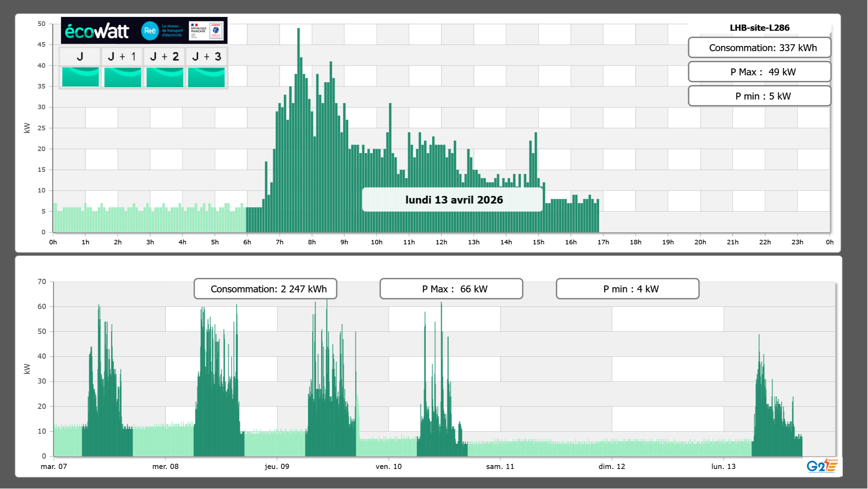Click the LHB-site-L286 site title
868x489 pixels.
click(759, 28)
